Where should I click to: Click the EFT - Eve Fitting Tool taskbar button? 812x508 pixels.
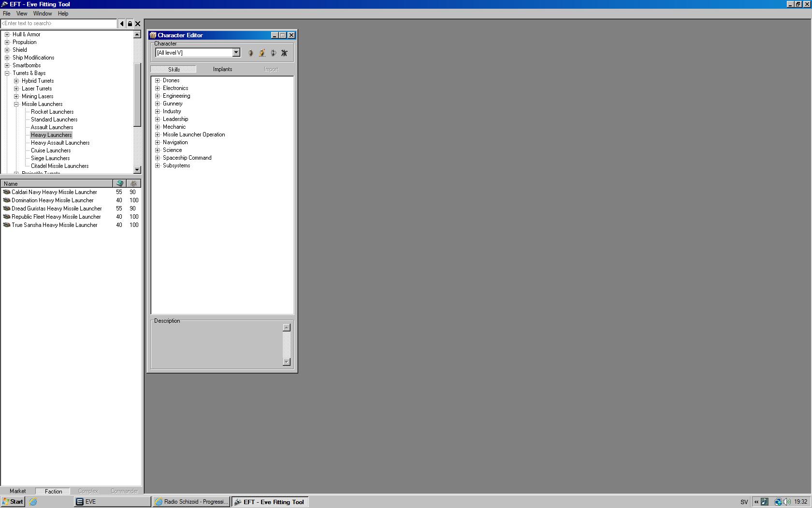pos(270,502)
